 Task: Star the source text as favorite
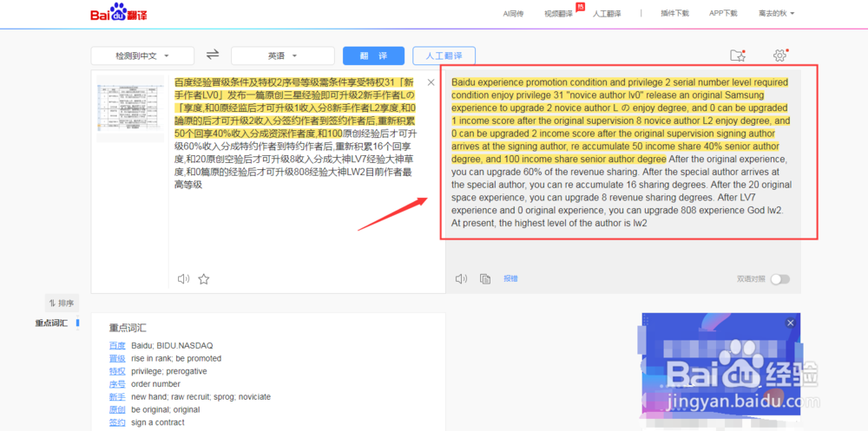tap(204, 279)
